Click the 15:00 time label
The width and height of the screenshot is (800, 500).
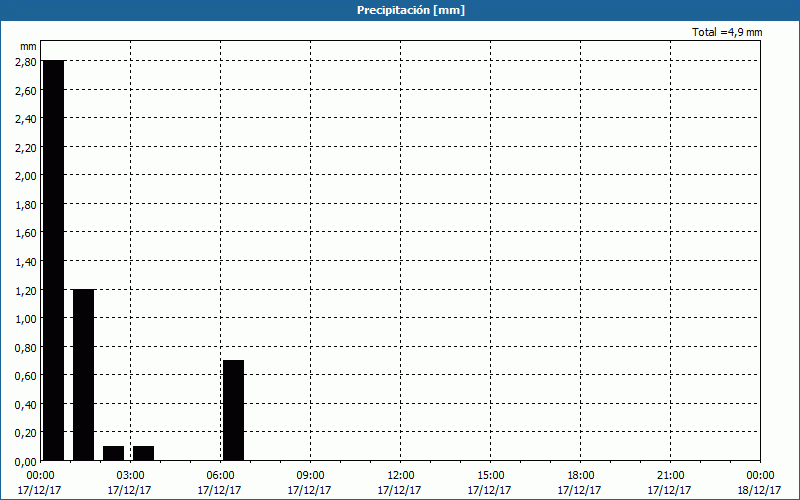(491, 476)
